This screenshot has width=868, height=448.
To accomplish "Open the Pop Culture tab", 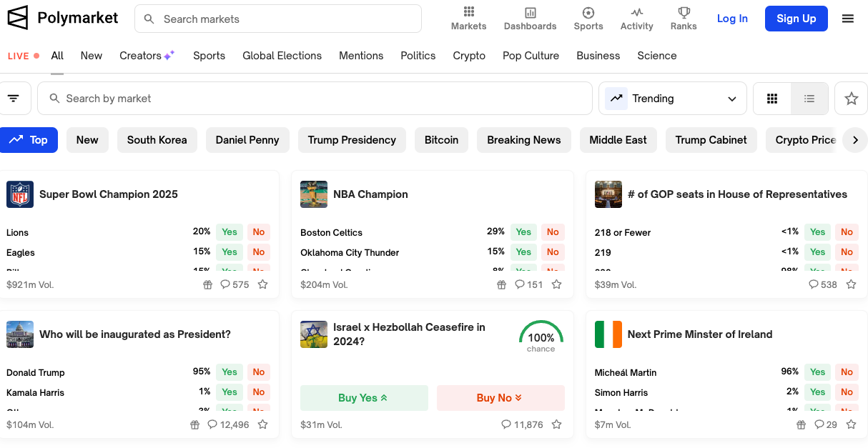I will tap(531, 56).
